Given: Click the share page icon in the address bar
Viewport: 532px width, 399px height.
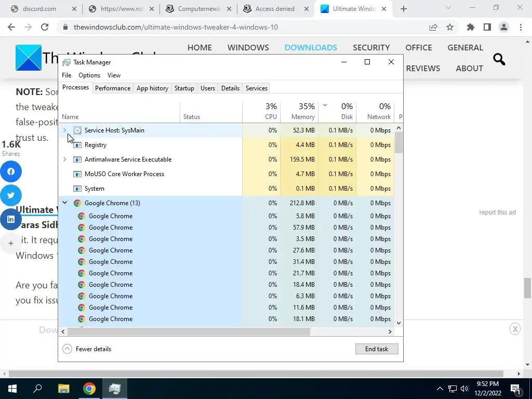Looking at the screenshot, I should pyautogui.click(x=433, y=27).
